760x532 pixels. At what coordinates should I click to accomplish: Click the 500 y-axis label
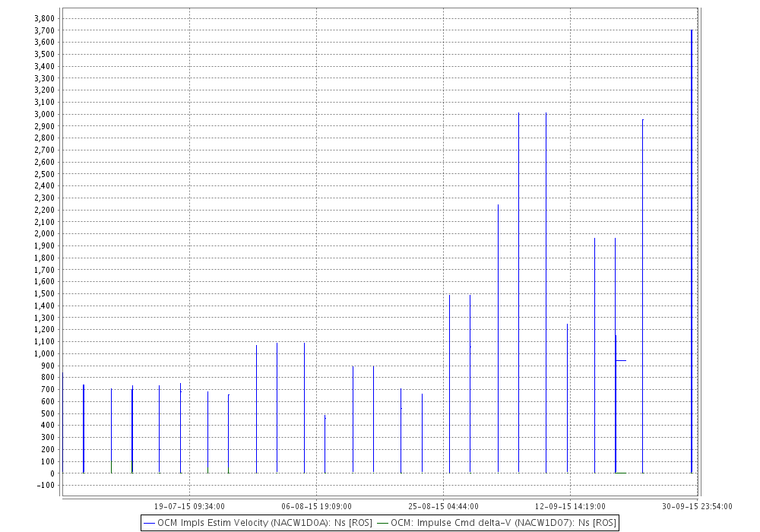(48, 413)
